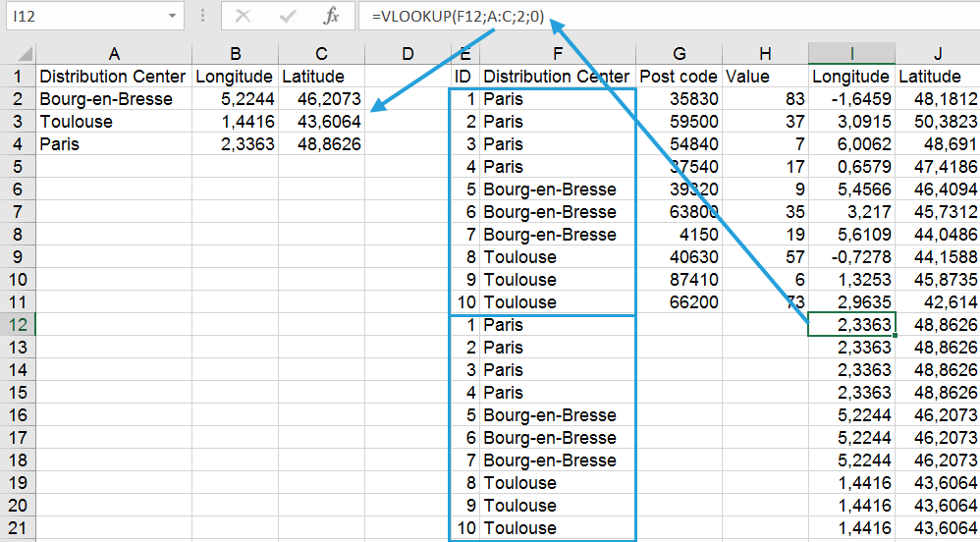
Task: Select longitude -0,7278 in I9
Action: pos(852,257)
